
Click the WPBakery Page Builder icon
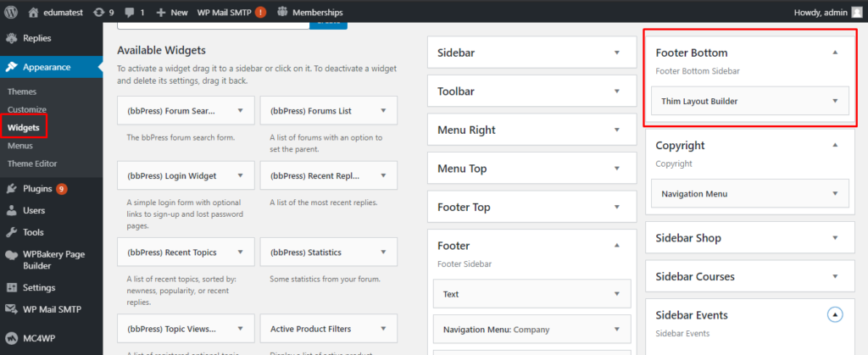[11, 255]
